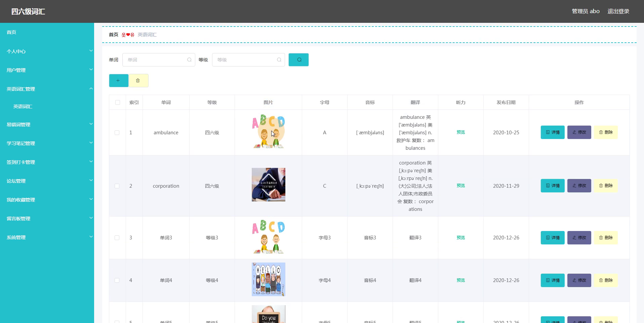
Task: Open 详情 for corporation row
Action: (553, 186)
